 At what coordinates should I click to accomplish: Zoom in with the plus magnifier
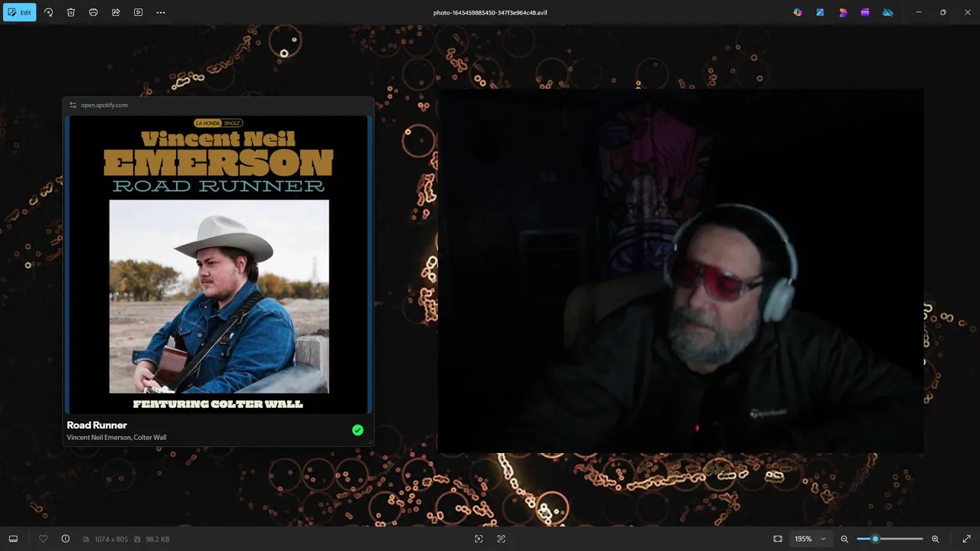click(x=935, y=539)
